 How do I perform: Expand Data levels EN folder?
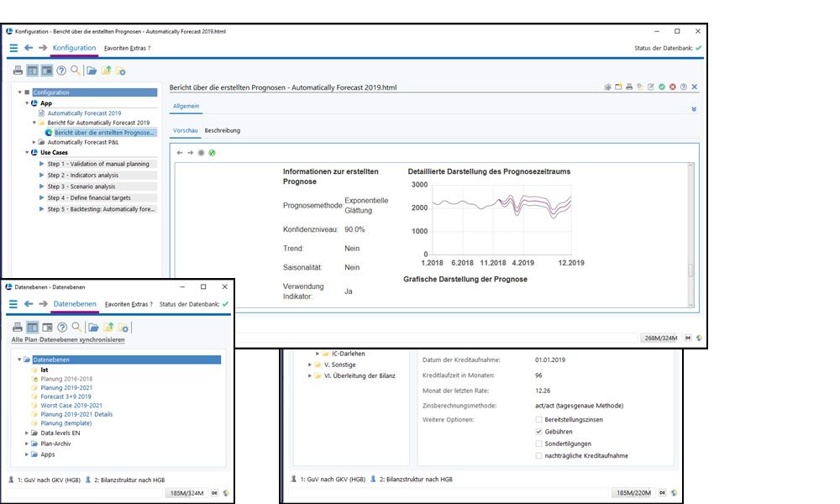pos(27,433)
